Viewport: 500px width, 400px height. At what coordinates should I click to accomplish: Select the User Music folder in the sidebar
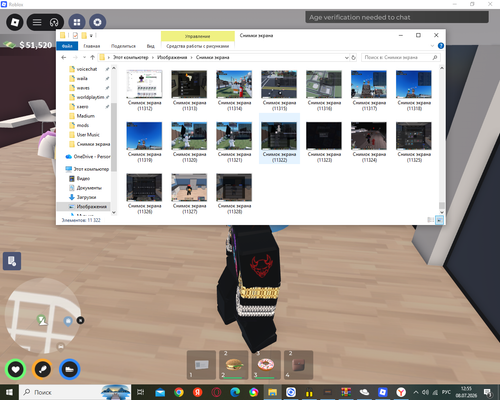(x=88, y=135)
